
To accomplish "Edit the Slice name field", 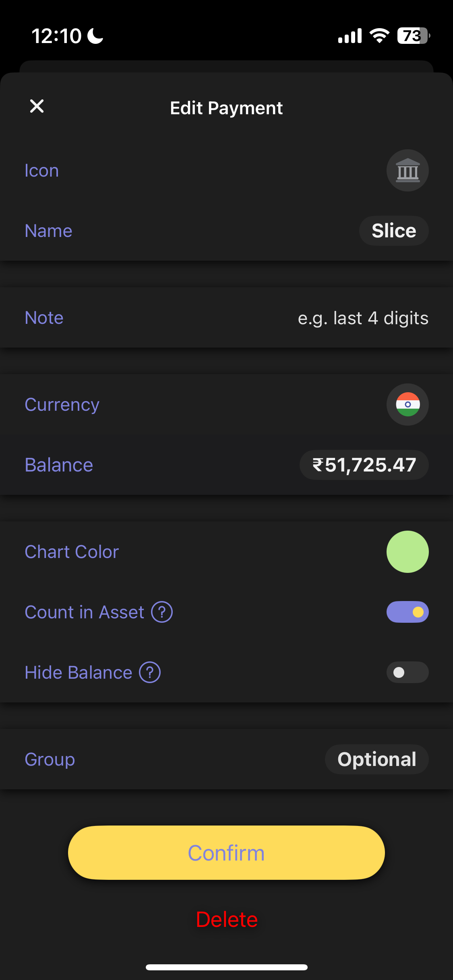I will 393,231.
